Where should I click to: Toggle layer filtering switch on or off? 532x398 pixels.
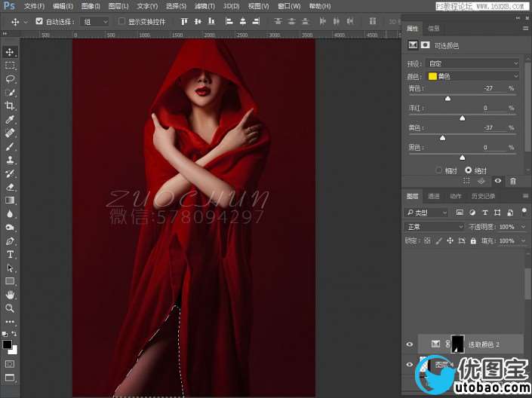(x=524, y=212)
